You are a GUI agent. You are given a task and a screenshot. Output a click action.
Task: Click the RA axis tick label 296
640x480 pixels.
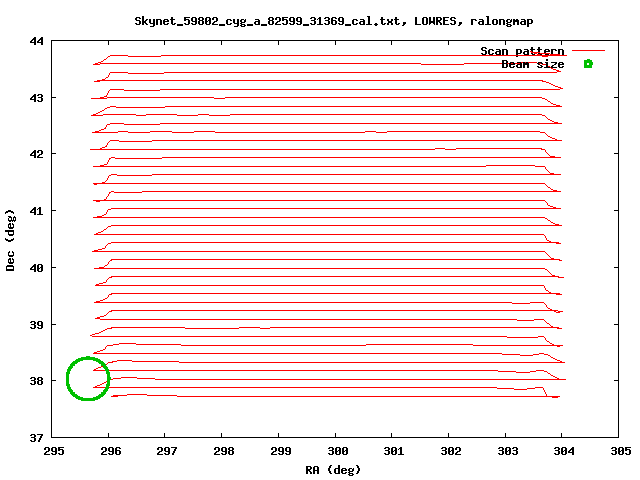click(x=110, y=451)
